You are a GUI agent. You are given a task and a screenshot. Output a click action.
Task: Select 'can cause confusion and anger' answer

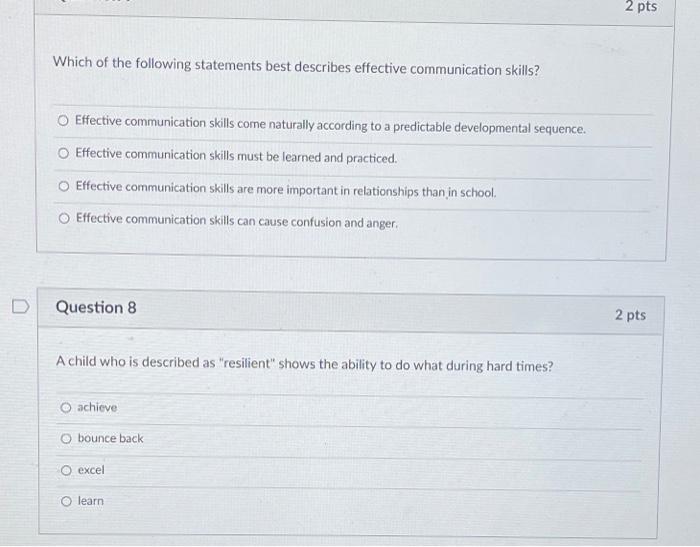(x=64, y=218)
